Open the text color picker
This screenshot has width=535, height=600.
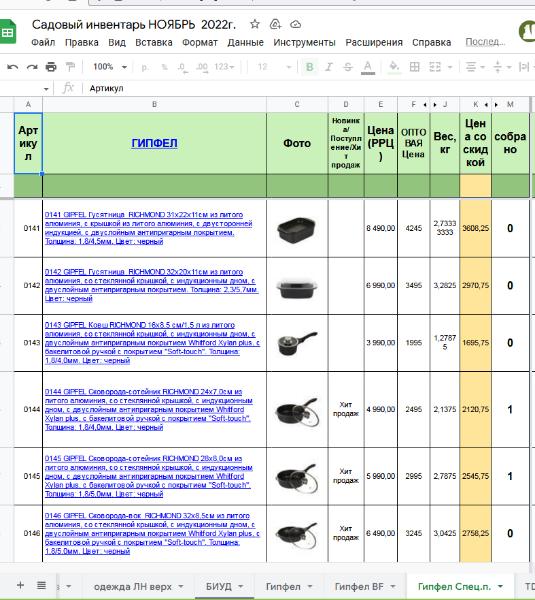[x=368, y=67]
